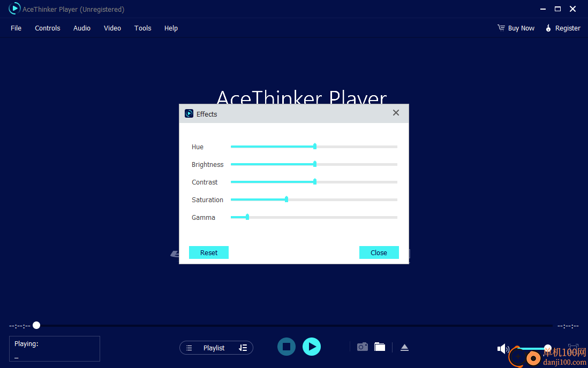Open the Audio menu
588x368 pixels.
[x=82, y=28]
